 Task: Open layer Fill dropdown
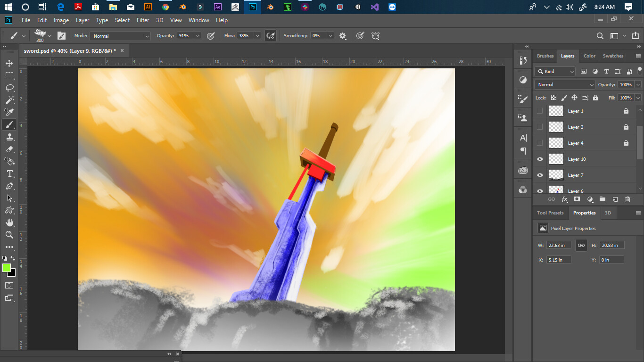638,98
